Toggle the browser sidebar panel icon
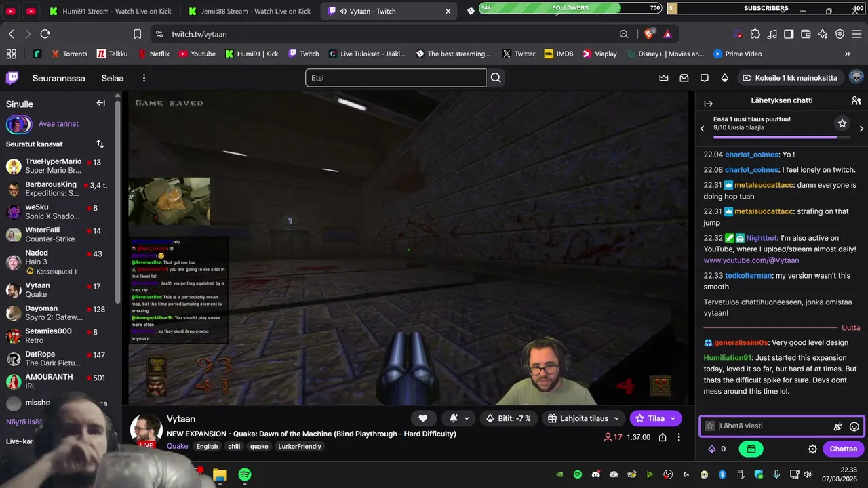 pos(789,34)
